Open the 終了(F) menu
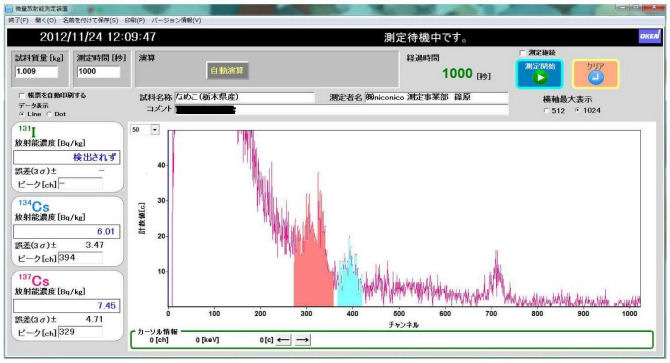Screen dimensions: 670x363 click(x=18, y=20)
